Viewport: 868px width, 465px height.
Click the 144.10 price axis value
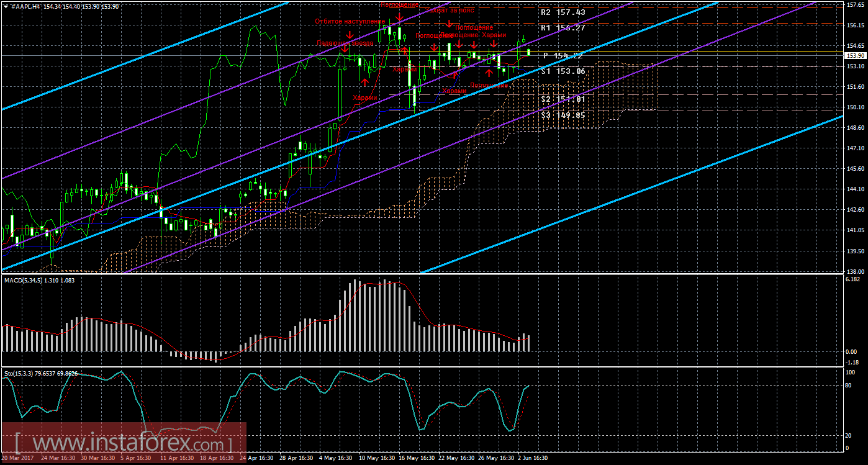tap(855, 189)
